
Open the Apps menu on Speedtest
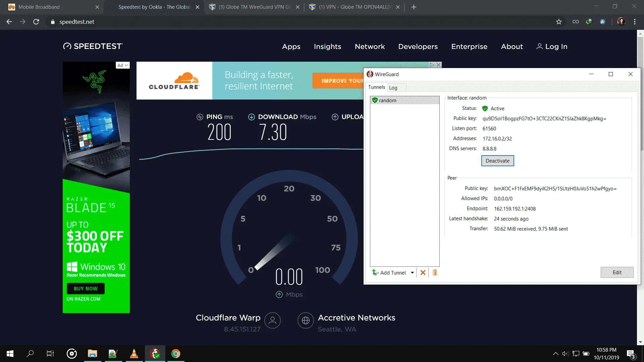(291, 47)
